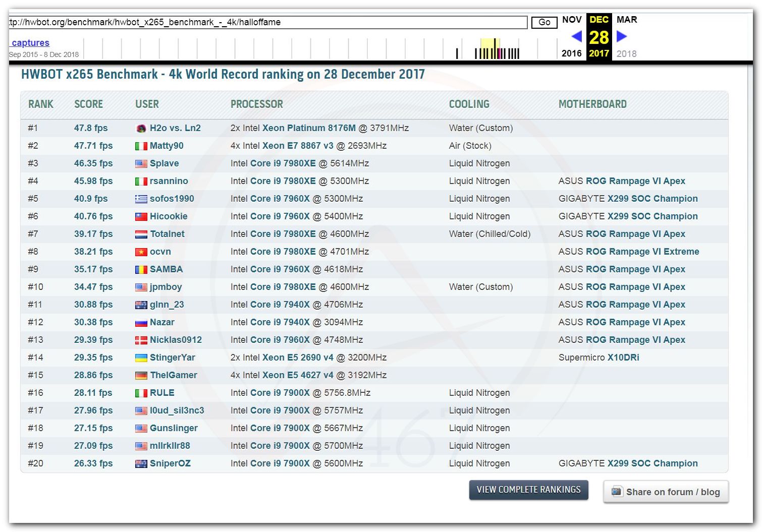Click the Air (Stock) cooling cell
This screenshot has height=532, width=762.
[470, 146]
